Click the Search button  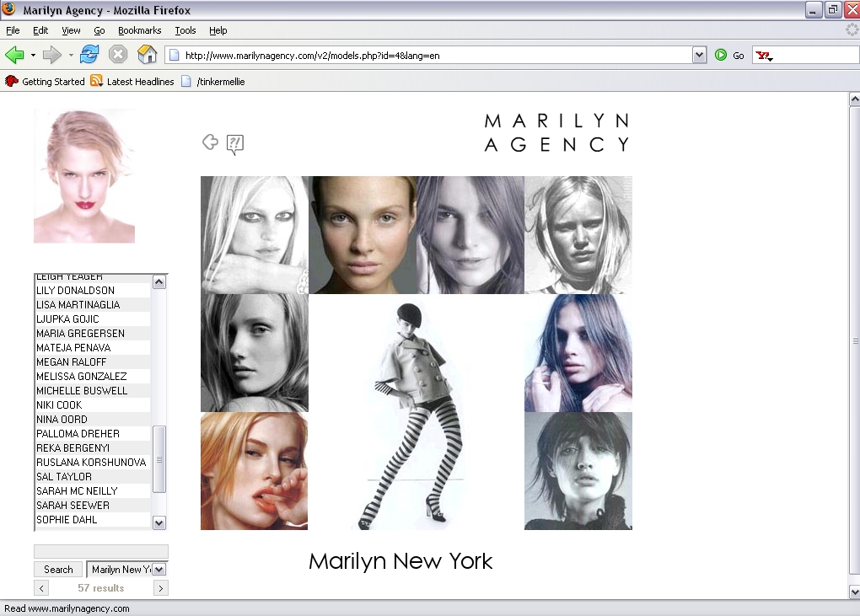(58, 570)
